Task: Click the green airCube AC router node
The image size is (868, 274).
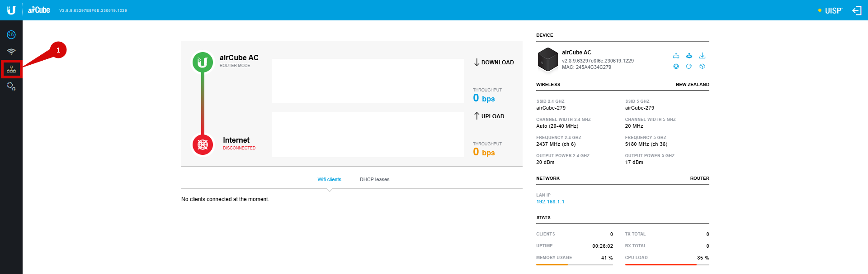Action: 203,62
